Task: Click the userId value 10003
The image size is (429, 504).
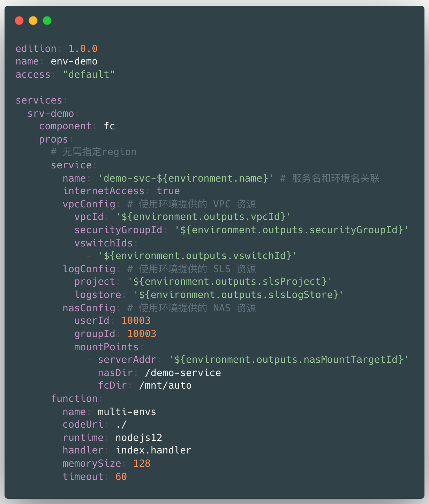Action: (x=136, y=321)
